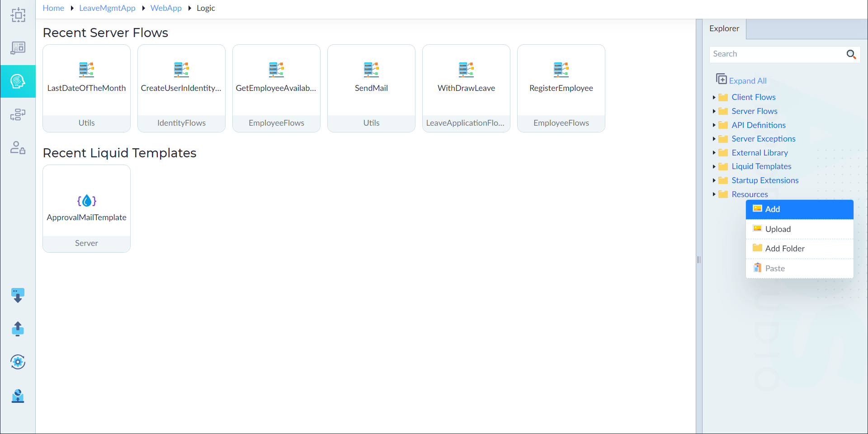868x434 pixels.
Task: Expand the Resources folder arrow
Action: [x=714, y=194]
